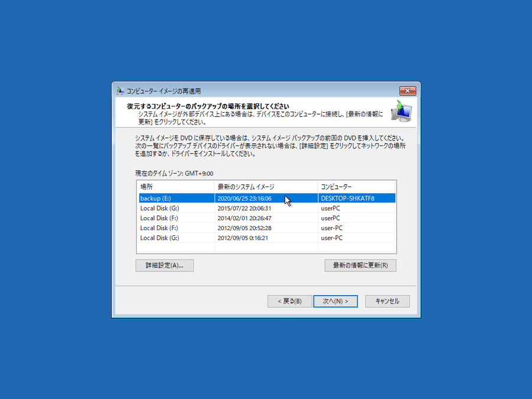Sort by コンピューター column header
532x399 pixels.
[x=357, y=187]
